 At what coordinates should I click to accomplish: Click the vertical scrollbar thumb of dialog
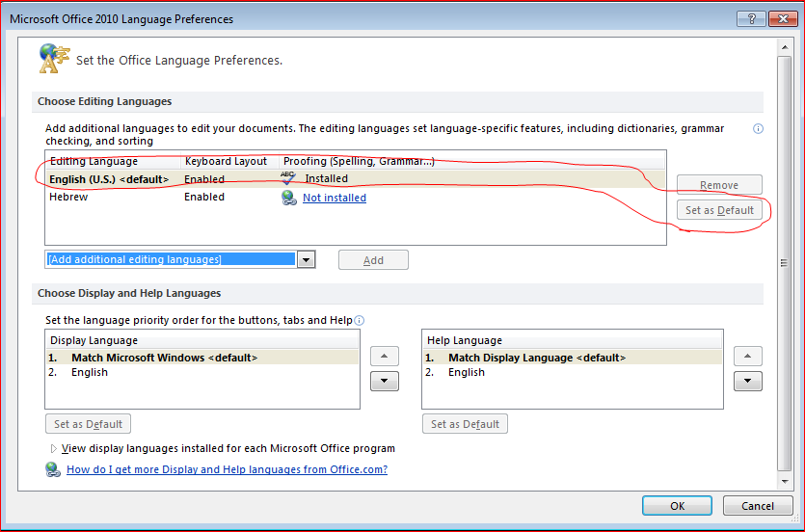pos(785,264)
